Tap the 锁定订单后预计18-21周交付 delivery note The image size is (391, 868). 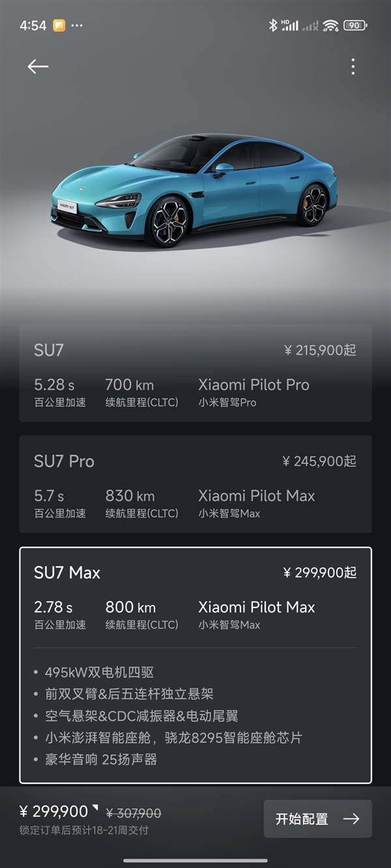pos(84,830)
